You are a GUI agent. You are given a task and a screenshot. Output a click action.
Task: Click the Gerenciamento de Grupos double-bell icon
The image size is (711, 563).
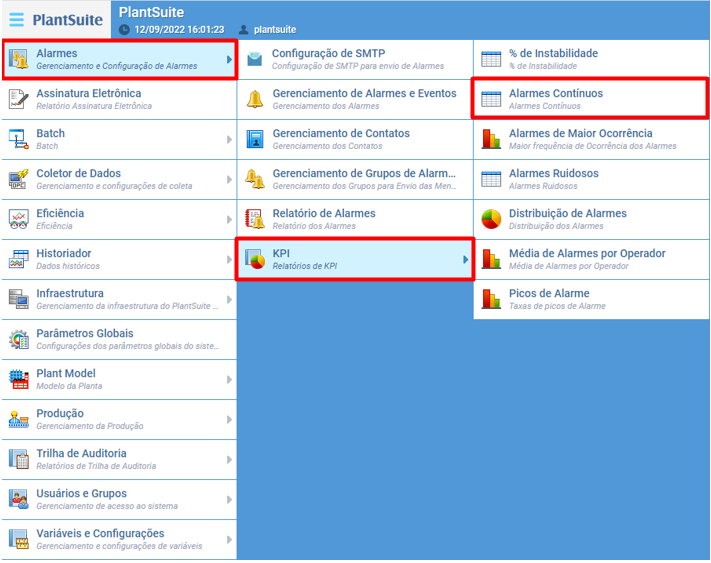click(255, 179)
